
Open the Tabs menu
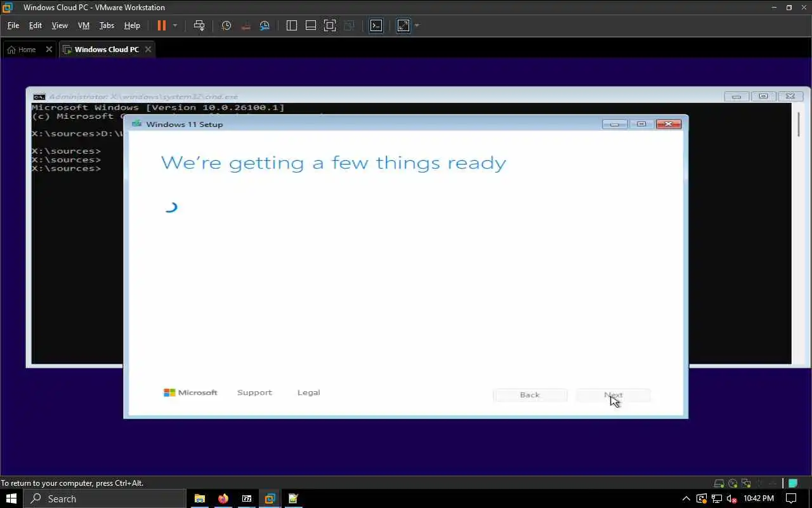[107, 25]
